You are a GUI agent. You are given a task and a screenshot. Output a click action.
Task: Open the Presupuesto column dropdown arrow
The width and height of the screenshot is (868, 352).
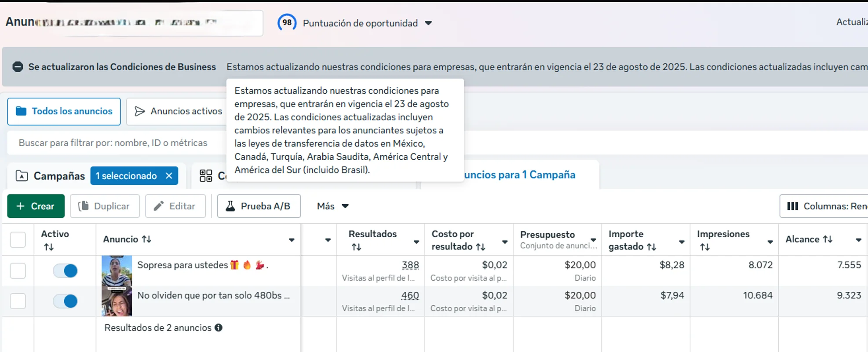click(594, 240)
